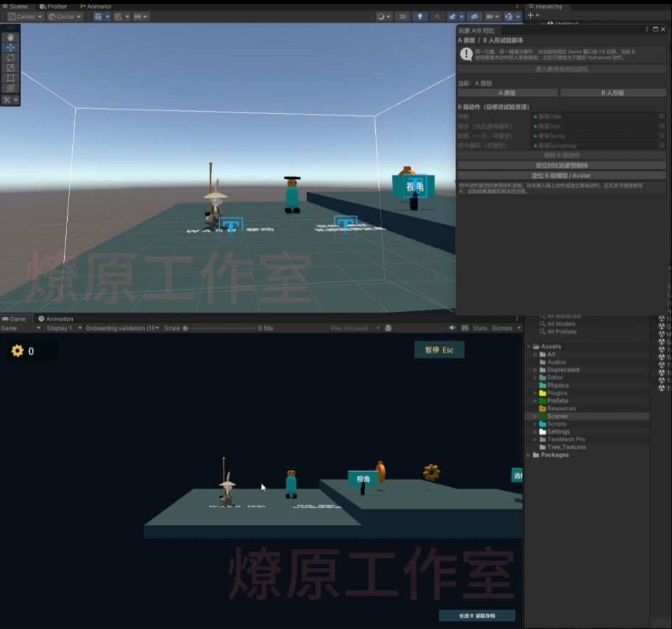Image resolution: width=672 pixels, height=629 pixels.
Task: Toggle hidden objects visibility in Scene view
Action: (474, 17)
